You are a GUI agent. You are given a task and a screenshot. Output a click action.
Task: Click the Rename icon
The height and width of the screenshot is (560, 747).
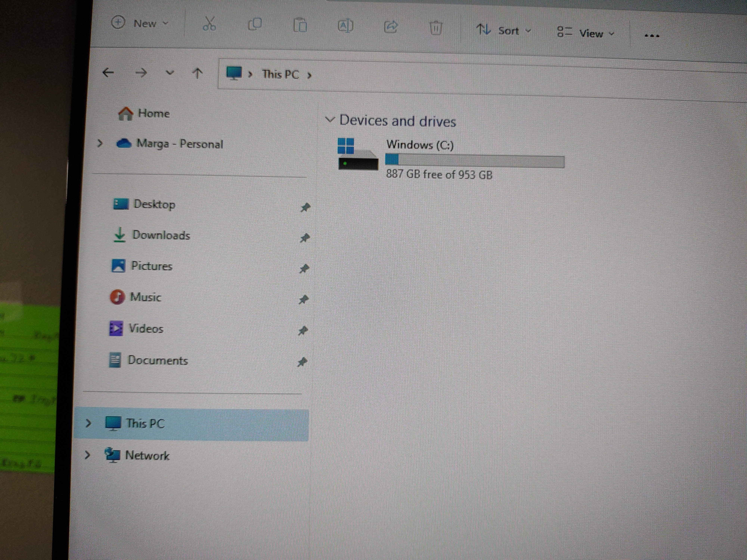[345, 26]
